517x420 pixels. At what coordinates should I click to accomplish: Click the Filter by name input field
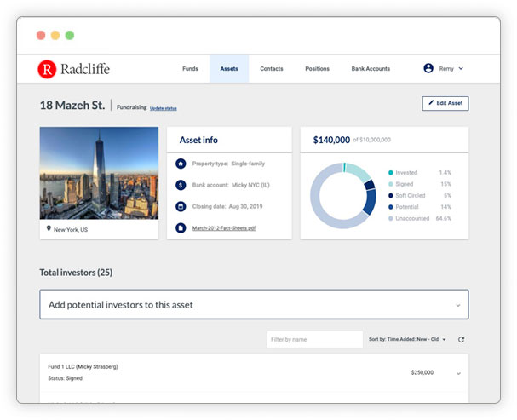tap(314, 339)
